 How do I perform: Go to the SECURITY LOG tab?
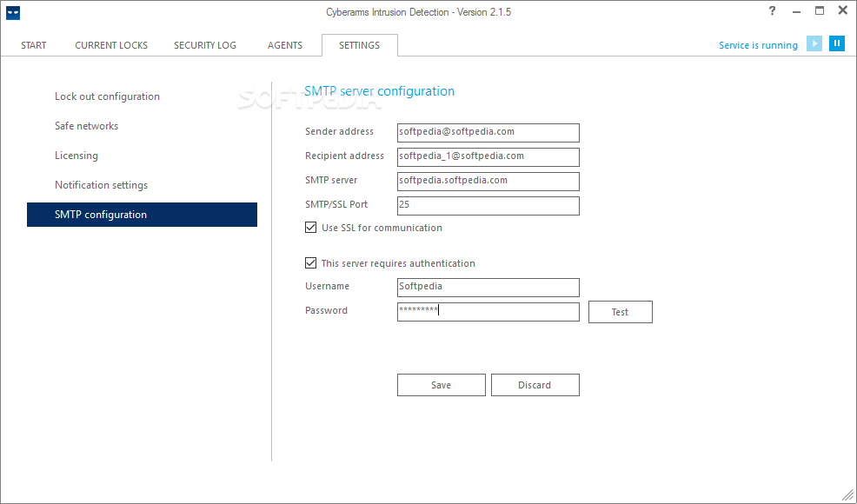click(205, 45)
